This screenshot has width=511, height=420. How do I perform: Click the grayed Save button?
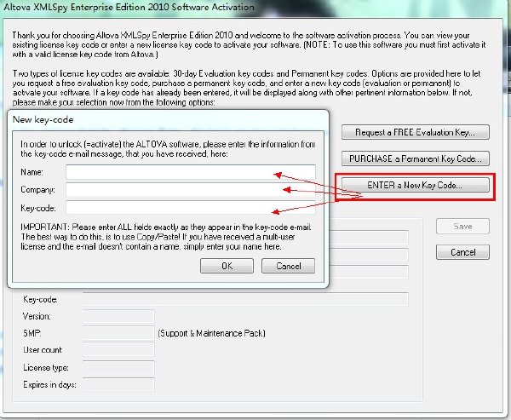pyautogui.click(x=462, y=227)
